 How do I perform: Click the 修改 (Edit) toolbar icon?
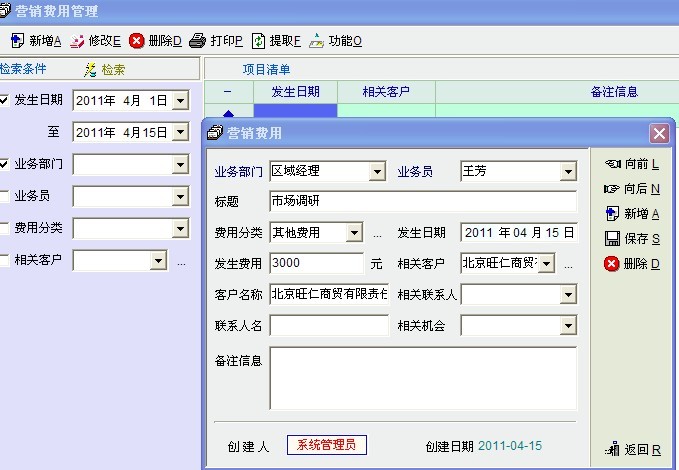(x=77, y=41)
